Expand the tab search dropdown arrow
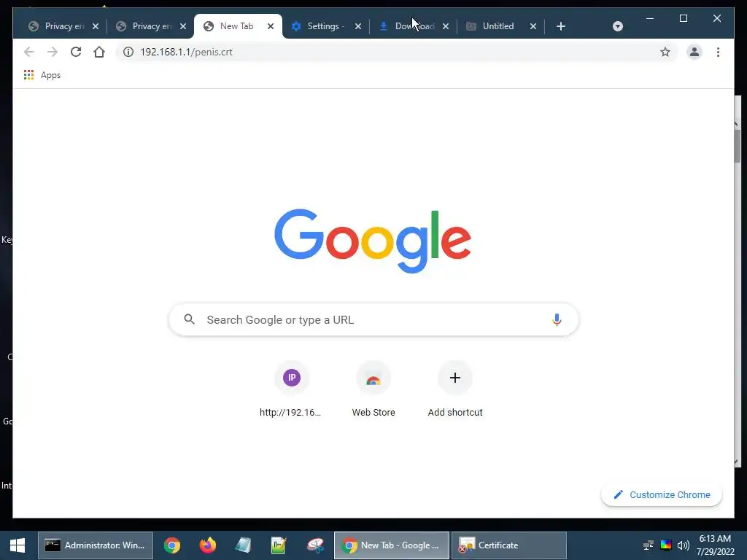747x560 pixels. tap(617, 26)
